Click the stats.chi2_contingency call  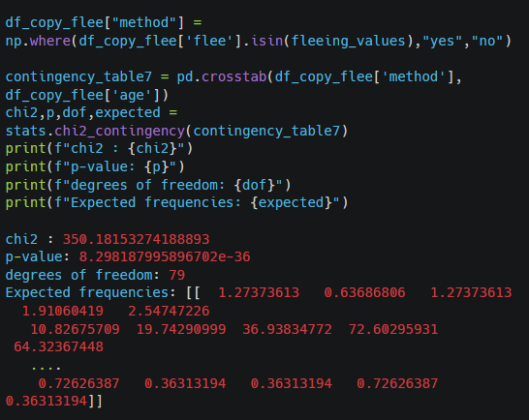tap(176, 131)
